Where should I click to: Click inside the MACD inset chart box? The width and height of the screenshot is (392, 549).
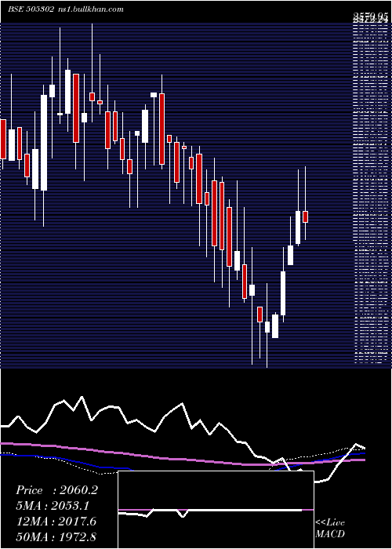216,510
